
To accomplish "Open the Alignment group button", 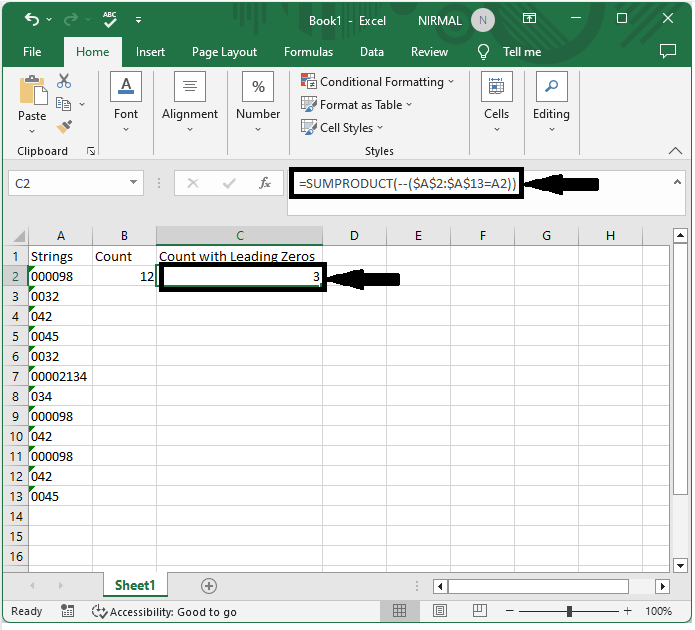I will [190, 102].
